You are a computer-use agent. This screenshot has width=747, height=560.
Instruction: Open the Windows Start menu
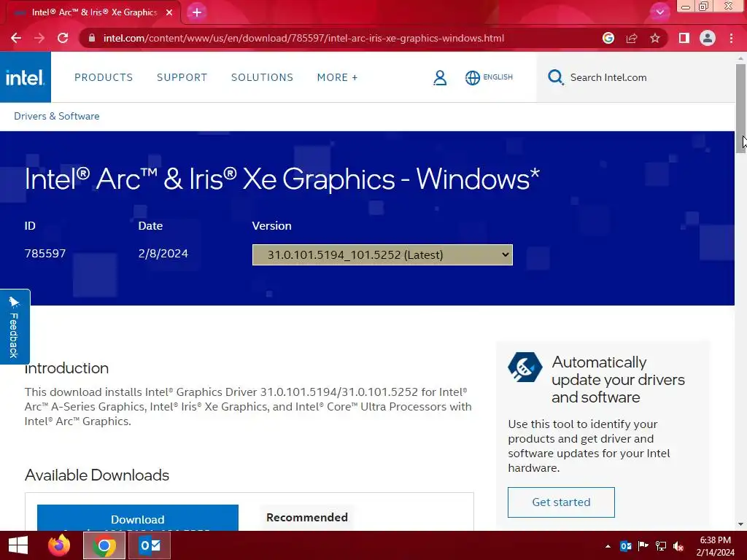click(18, 545)
